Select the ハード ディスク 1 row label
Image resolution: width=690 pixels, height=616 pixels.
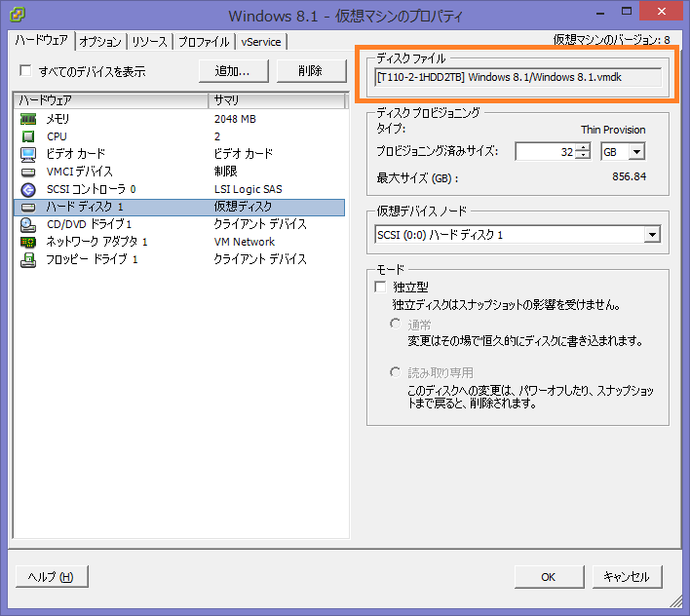tap(85, 207)
